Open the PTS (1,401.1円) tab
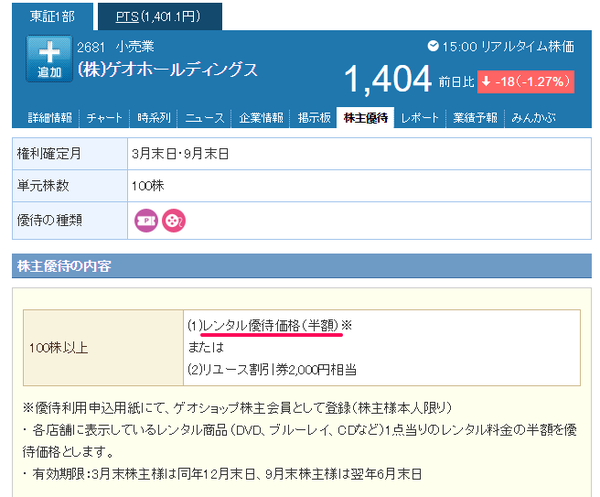600x497 pixels. pos(160,16)
